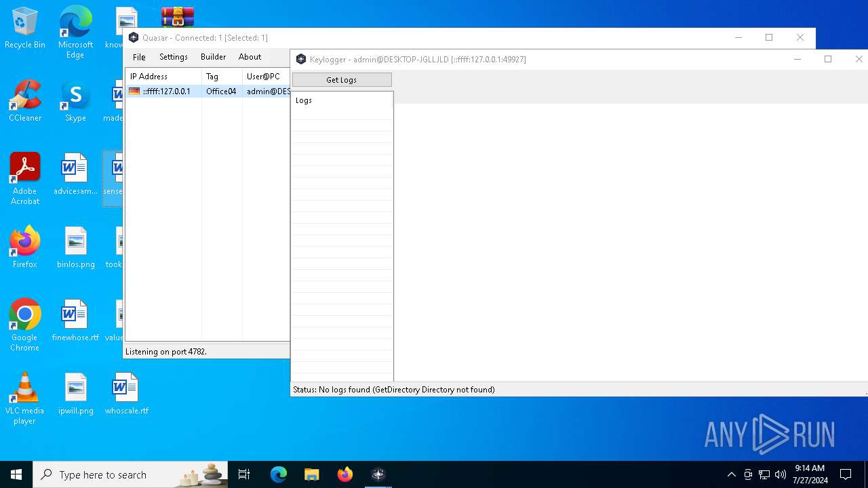The height and width of the screenshot is (488, 868).
Task: Click the taskbar search box
Action: tap(130, 474)
